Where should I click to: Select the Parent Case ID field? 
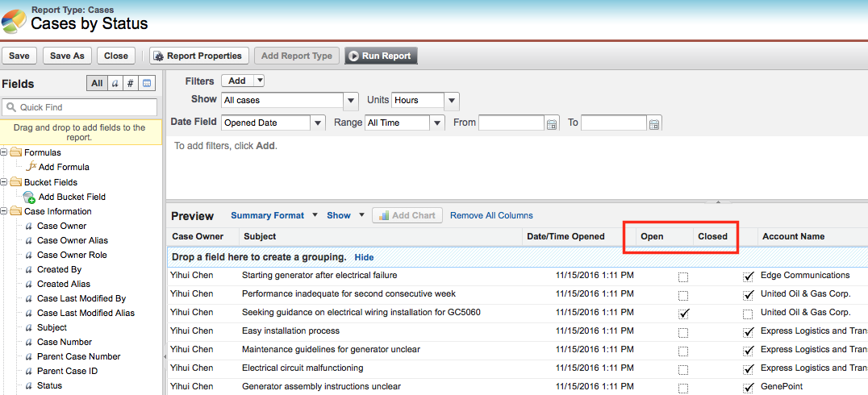click(67, 371)
